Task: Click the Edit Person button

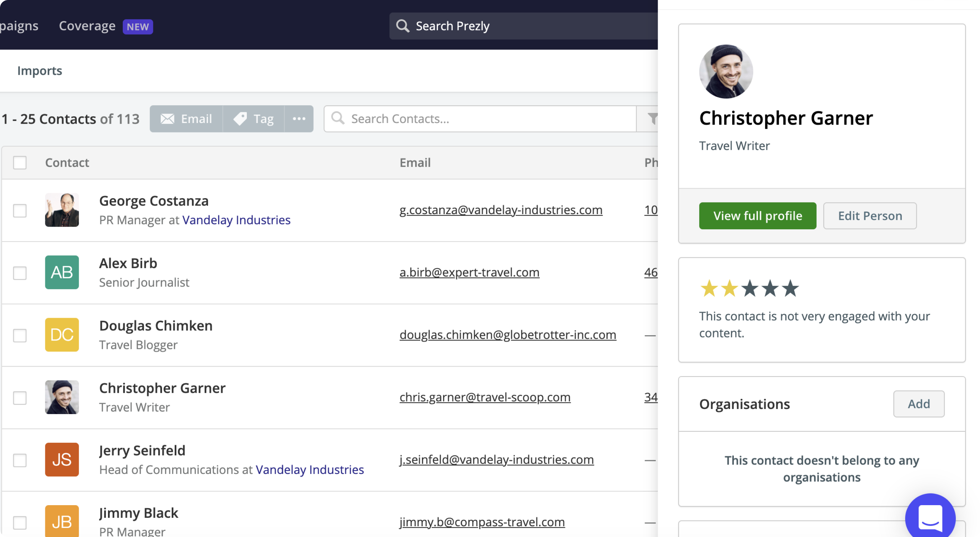Action: click(870, 216)
